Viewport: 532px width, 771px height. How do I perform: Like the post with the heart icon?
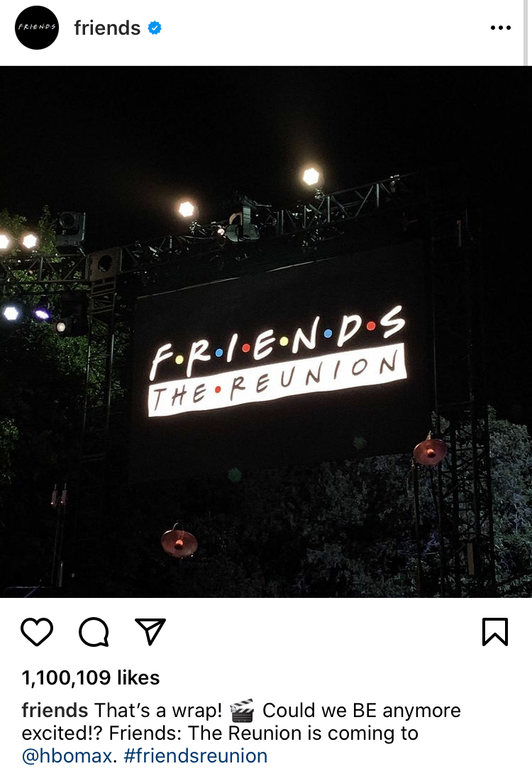37,631
